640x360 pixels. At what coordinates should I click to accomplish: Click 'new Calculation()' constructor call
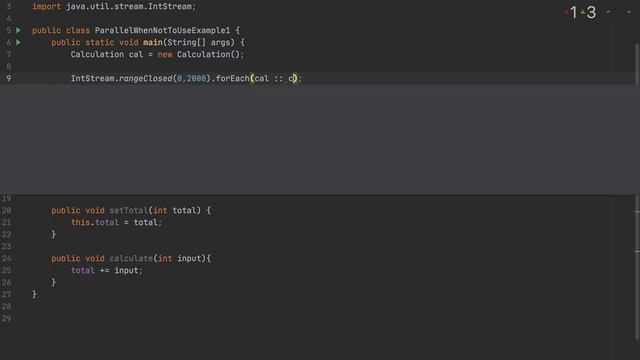[200, 54]
